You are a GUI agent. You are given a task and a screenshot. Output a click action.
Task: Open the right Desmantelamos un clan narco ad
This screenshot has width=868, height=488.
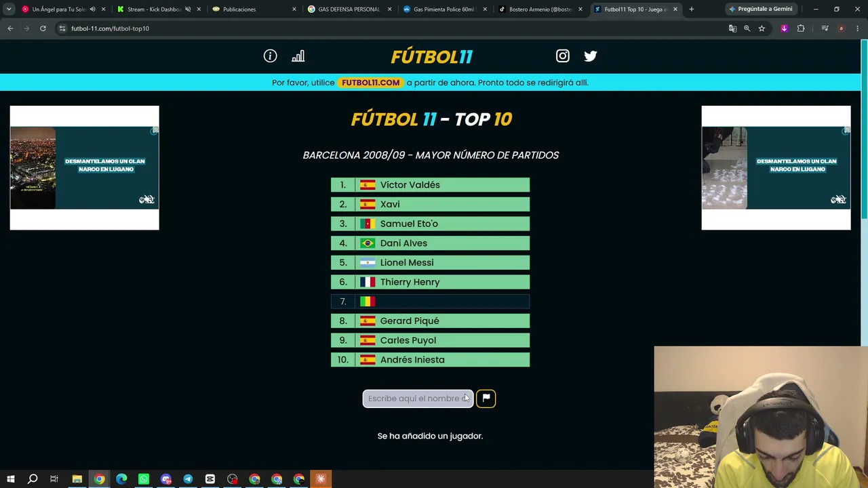[776, 168]
